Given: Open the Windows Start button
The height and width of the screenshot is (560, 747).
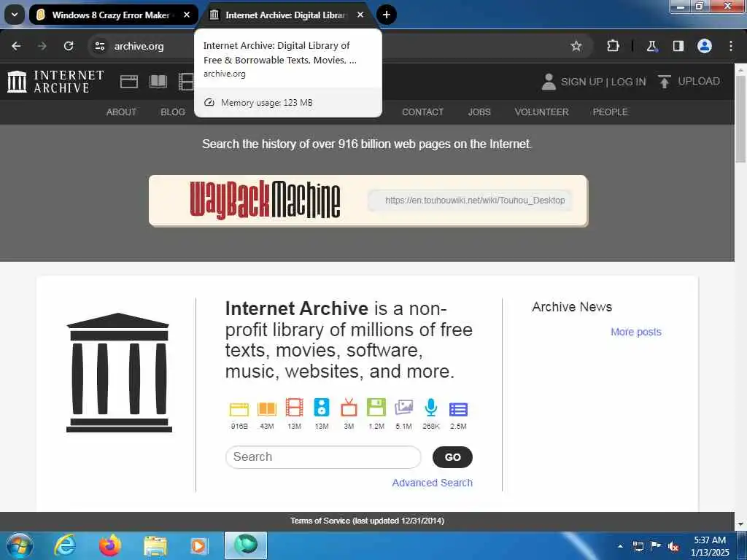Looking at the screenshot, I should coord(20,545).
